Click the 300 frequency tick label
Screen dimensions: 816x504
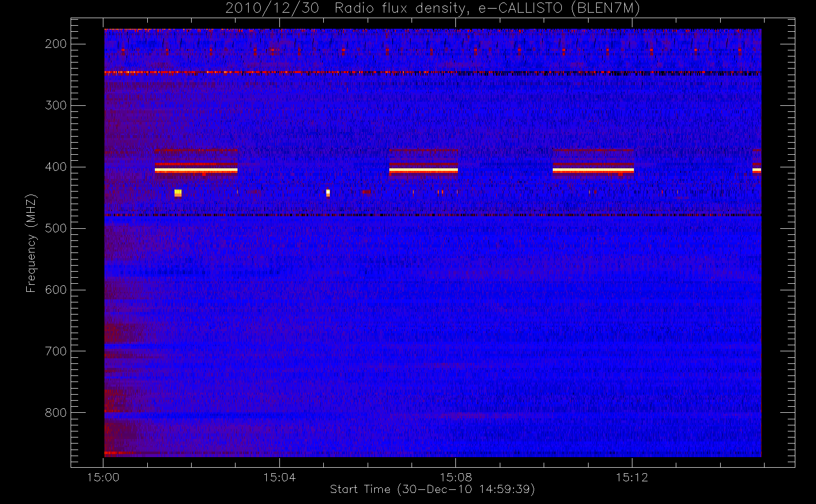56,105
